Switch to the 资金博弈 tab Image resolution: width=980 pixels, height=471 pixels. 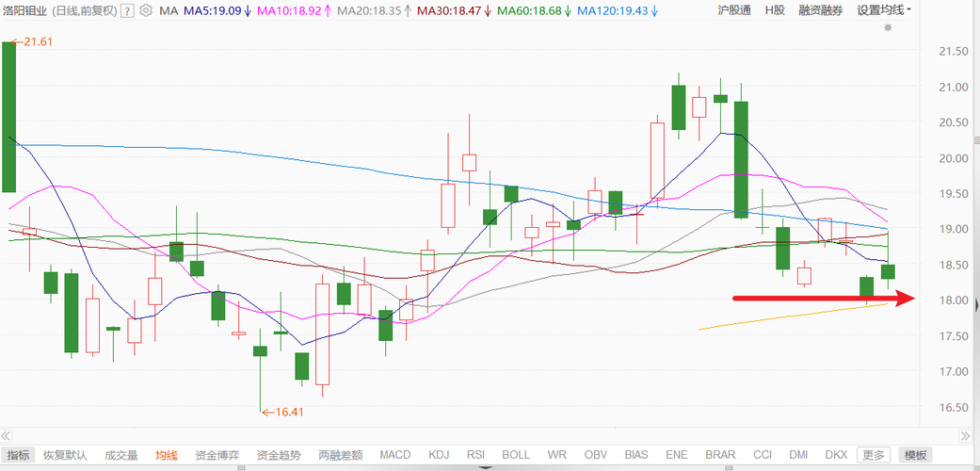pos(217,455)
